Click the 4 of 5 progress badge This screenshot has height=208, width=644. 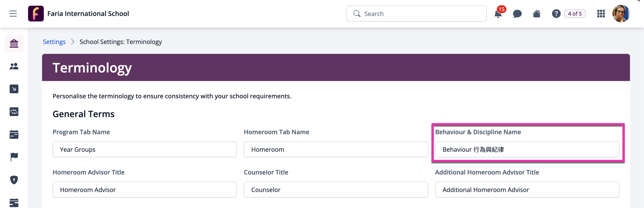point(575,14)
